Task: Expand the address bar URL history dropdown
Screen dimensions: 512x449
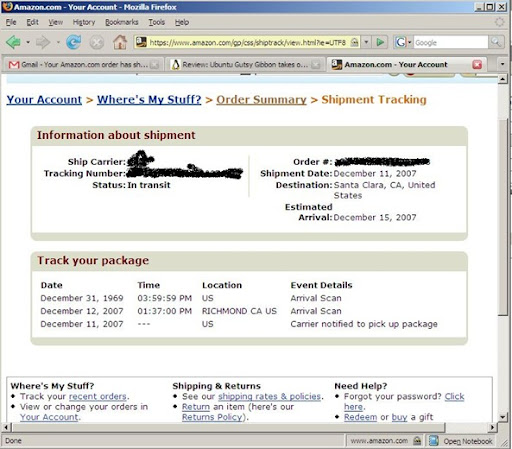Action: pyautogui.click(x=366, y=42)
